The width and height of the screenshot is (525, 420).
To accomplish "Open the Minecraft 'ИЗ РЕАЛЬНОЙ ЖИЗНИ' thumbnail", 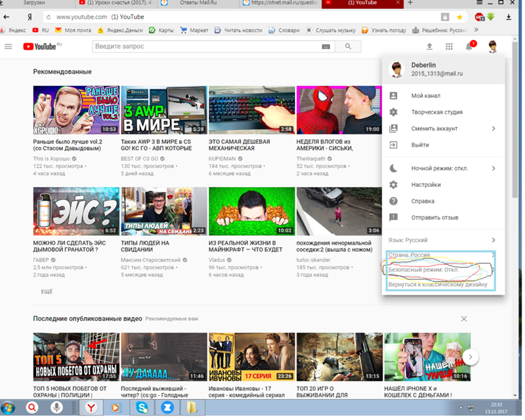I will coord(252,211).
